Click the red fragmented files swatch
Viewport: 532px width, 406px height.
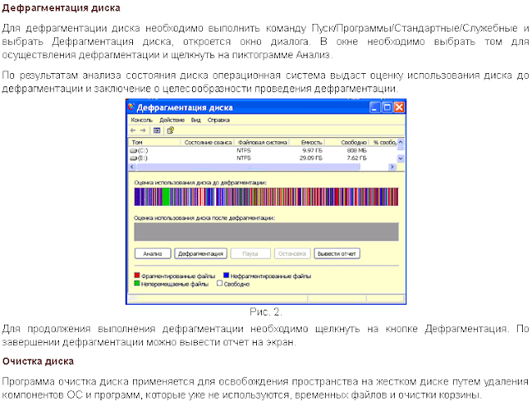pyautogui.click(x=137, y=275)
